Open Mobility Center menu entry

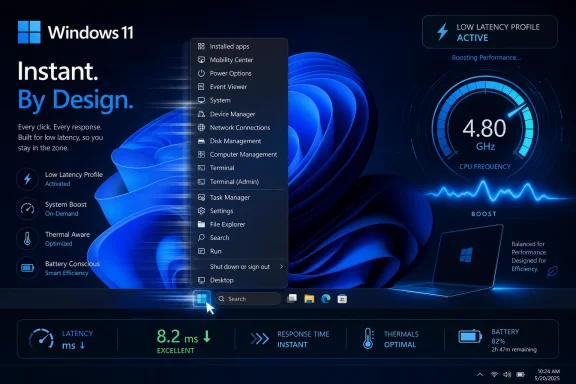point(239,60)
